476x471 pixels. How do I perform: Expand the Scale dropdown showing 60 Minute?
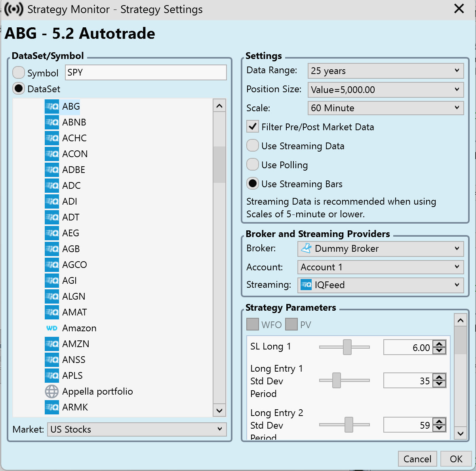point(385,108)
